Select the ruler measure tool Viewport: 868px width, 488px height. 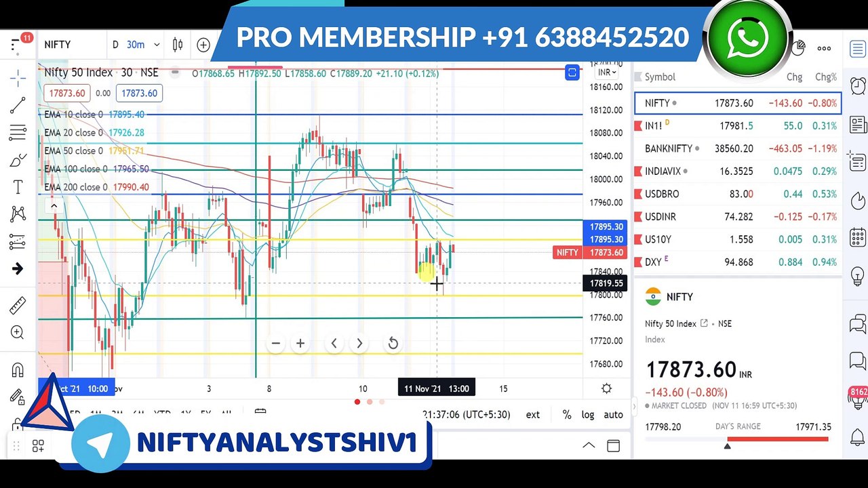click(x=18, y=306)
